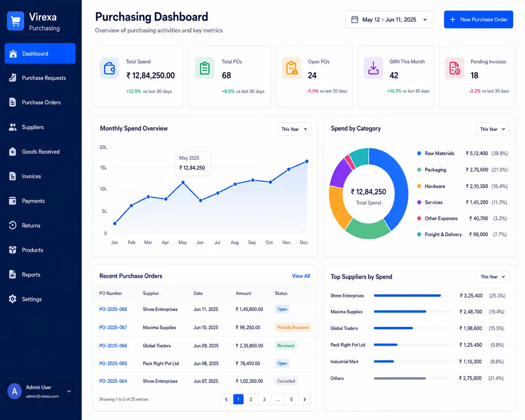Select the Payments wallet icon in sidebar
Viewport: 525px width, 420px height.
tap(13, 201)
